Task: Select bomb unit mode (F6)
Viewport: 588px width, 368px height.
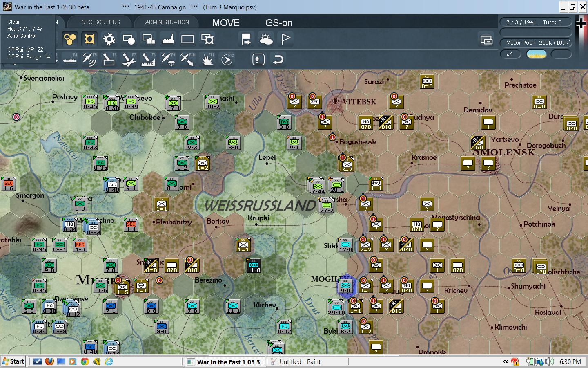Action: pos(109,60)
